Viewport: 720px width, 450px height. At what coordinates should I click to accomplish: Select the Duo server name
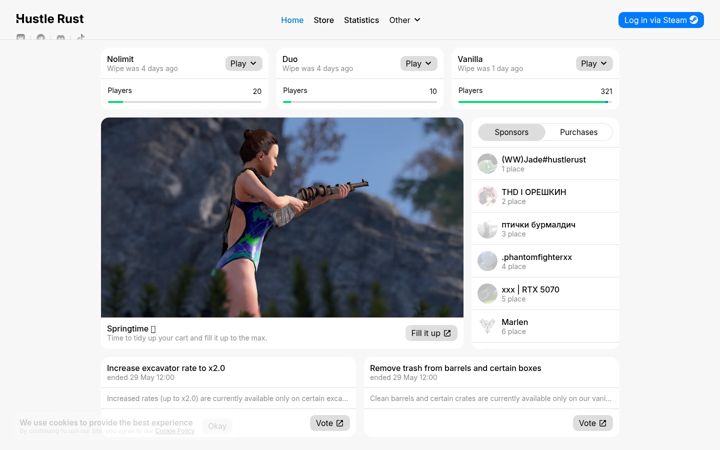click(x=290, y=59)
